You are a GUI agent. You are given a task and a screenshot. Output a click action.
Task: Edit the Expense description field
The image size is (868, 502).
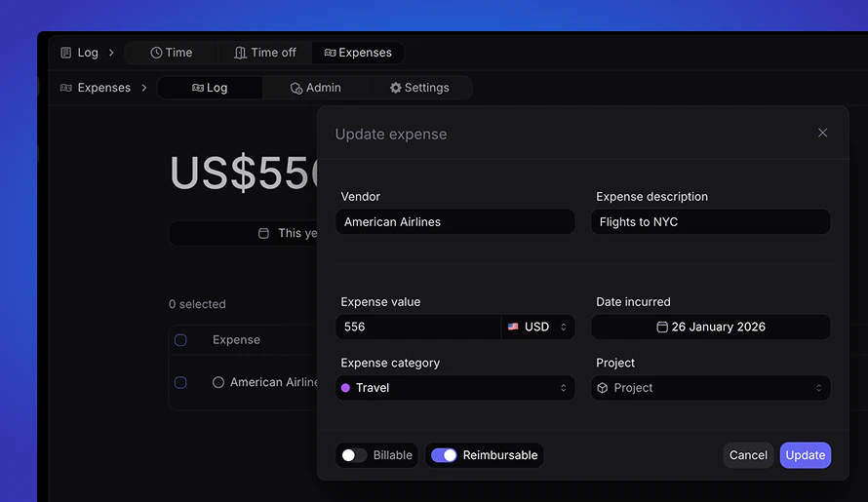click(711, 221)
